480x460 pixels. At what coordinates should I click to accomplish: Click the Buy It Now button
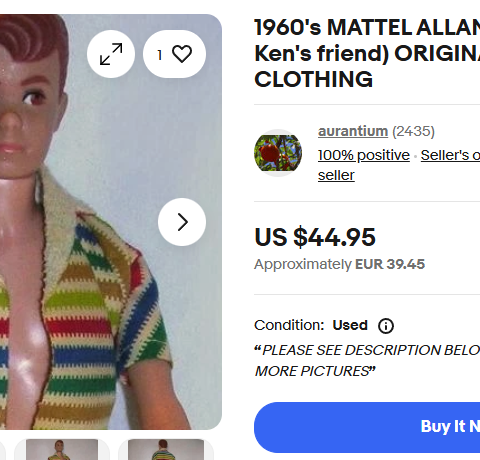click(367, 427)
